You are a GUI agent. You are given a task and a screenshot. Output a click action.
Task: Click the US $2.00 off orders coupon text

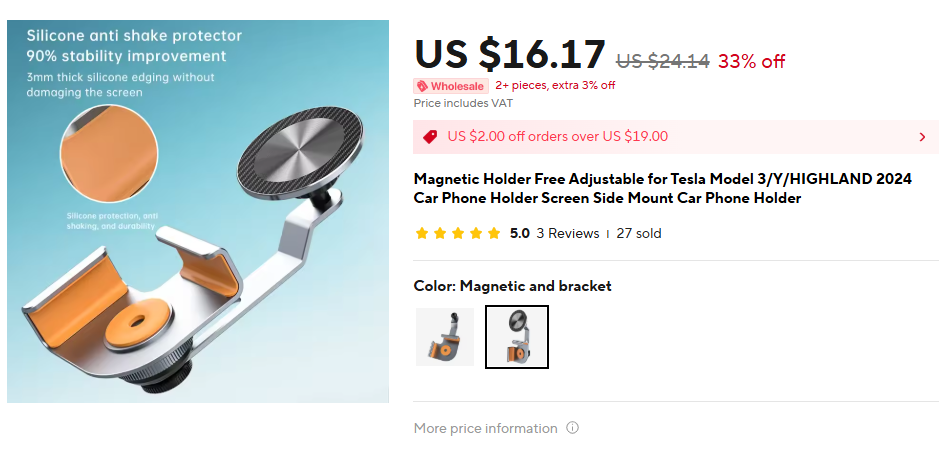coord(557,137)
